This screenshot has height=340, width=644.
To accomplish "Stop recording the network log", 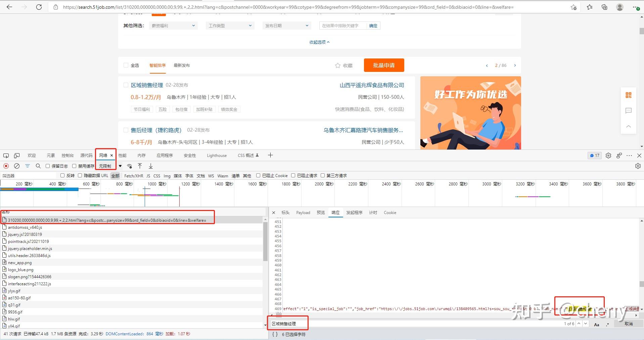I will point(6,166).
